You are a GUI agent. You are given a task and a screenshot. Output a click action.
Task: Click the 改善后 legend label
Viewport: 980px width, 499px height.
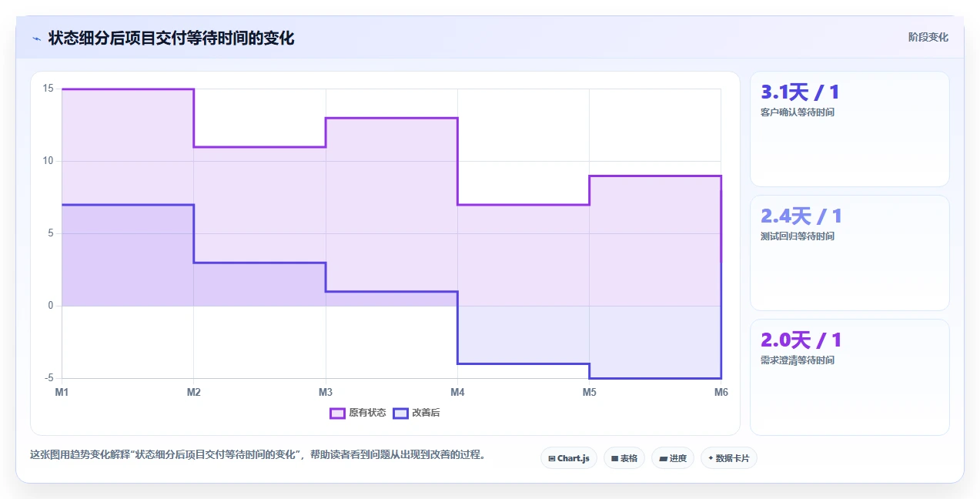[x=426, y=413]
